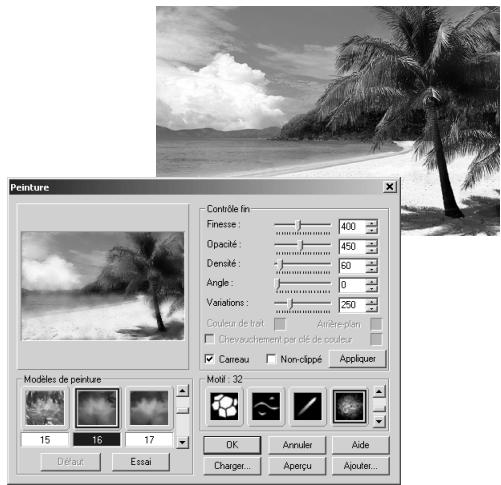Viewport: 501px width, 485px height.
Task: Increase Densité with the up spinner arrow
Action: (x=372, y=262)
